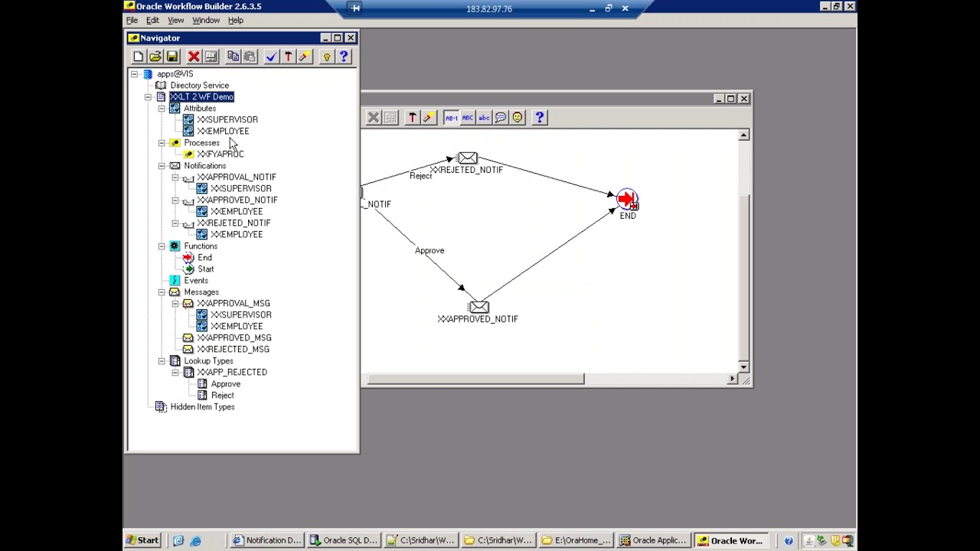Viewport: 980px width, 551px height.
Task: Click the Properties icon next to Delete in Navigator
Action: point(211,57)
